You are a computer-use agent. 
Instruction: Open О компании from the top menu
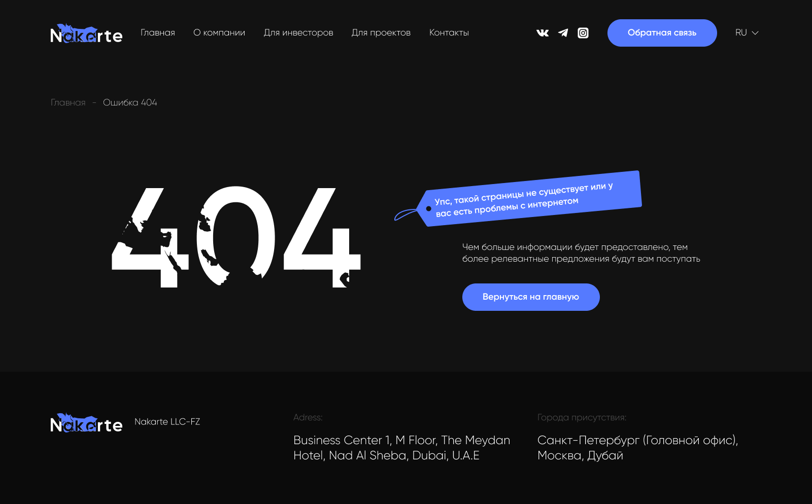click(x=219, y=32)
